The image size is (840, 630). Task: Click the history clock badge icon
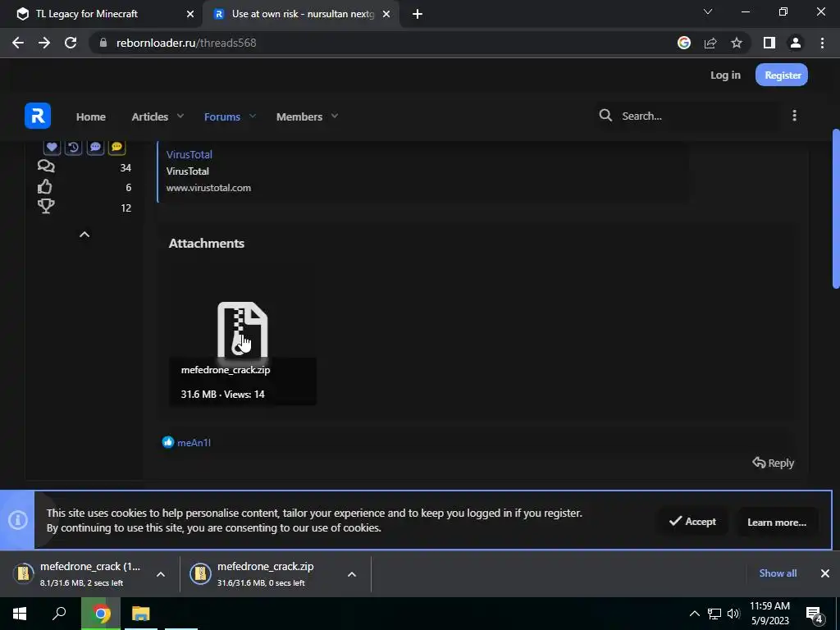point(73,147)
